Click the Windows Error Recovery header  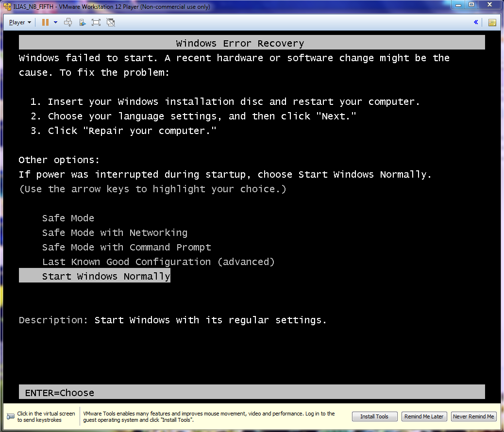point(252,42)
